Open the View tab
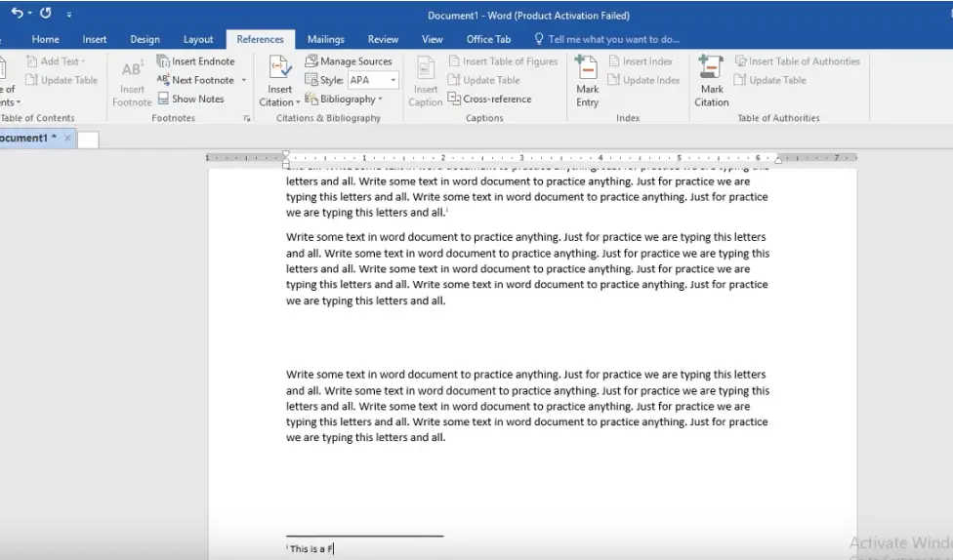 [433, 39]
